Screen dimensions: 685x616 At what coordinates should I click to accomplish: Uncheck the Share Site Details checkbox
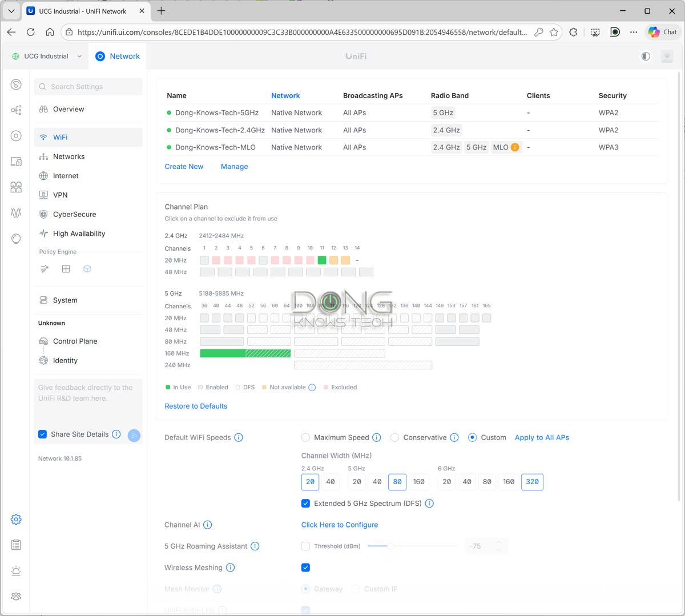pos(42,434)
